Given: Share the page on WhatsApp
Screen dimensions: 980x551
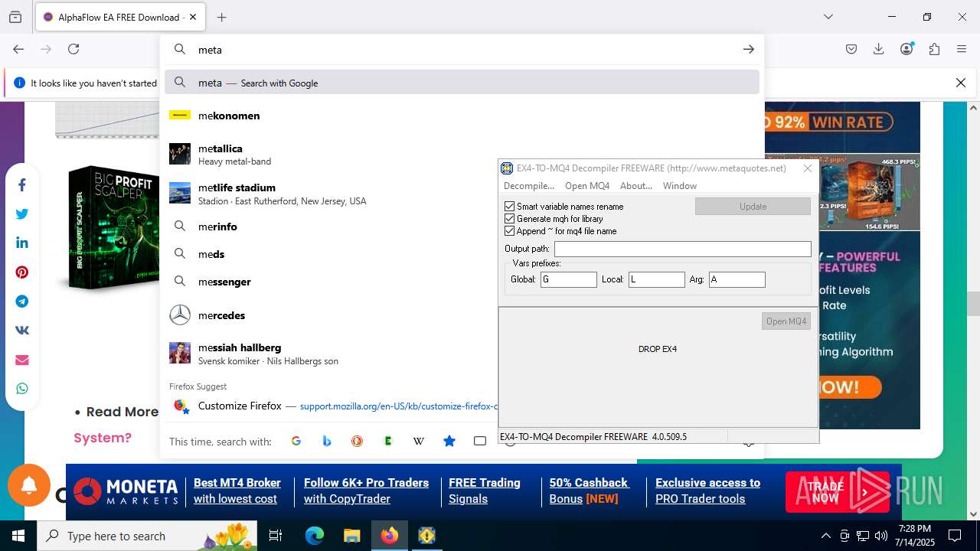Looking at the screenshot, I should click(22, 389).
